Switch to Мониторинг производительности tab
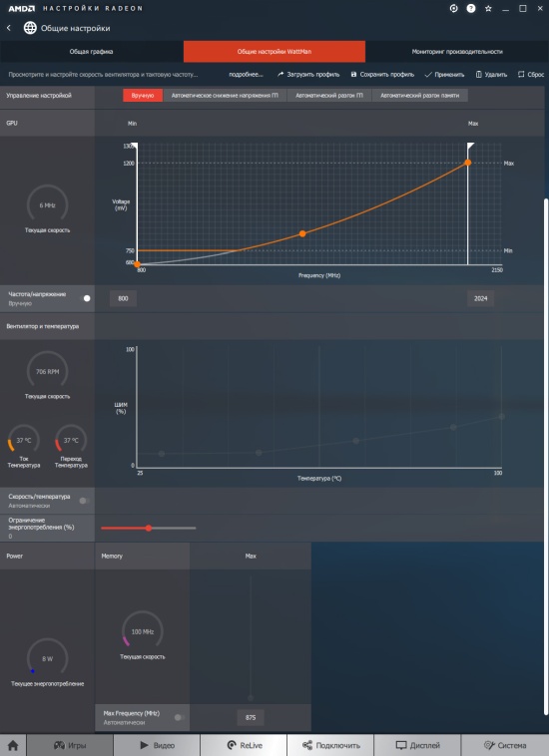 (x=457, y=52)
